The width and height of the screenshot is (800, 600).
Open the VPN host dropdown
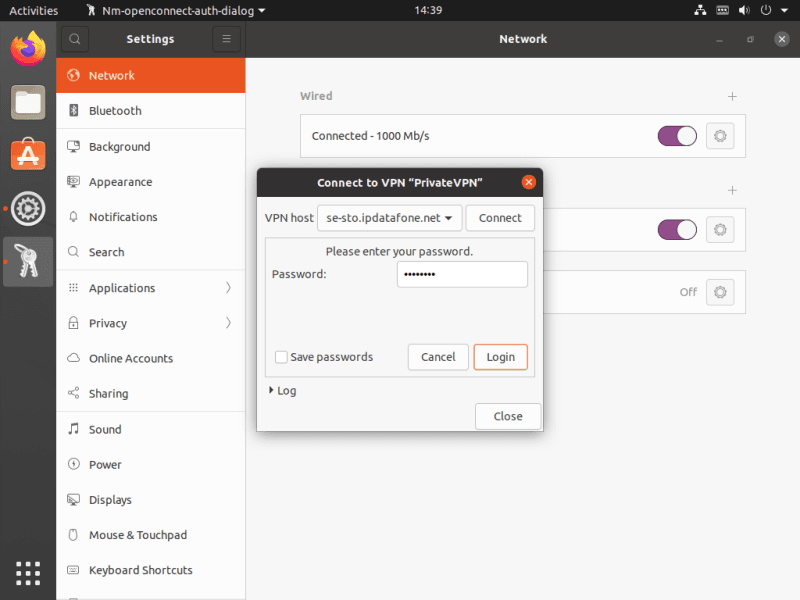pyautogui.click(x=389, y=218)
